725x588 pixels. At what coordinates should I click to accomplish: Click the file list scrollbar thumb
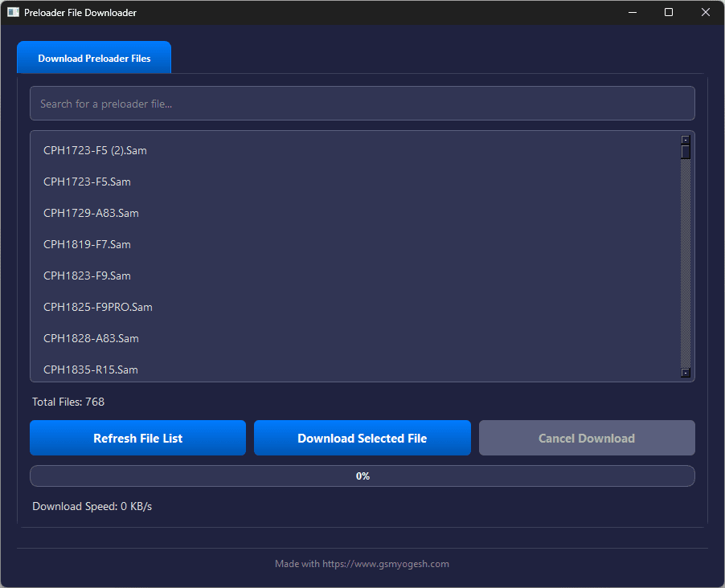[686, 152]
